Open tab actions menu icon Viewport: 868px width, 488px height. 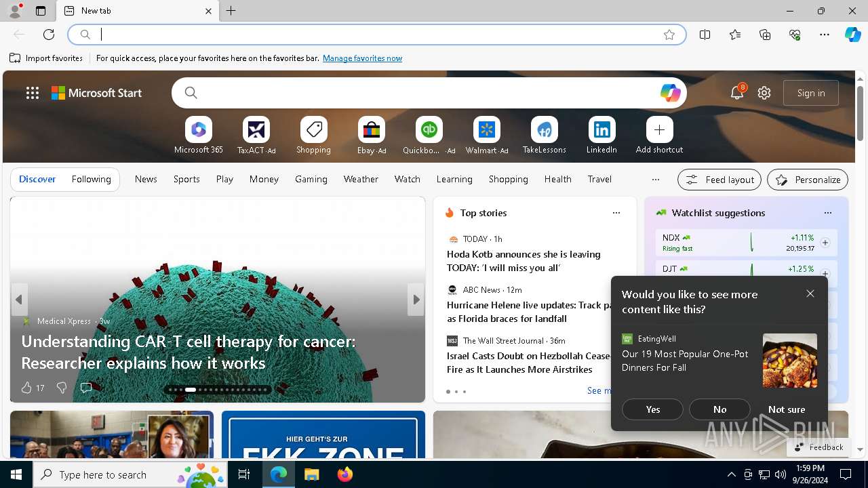(x=41, y=11)
